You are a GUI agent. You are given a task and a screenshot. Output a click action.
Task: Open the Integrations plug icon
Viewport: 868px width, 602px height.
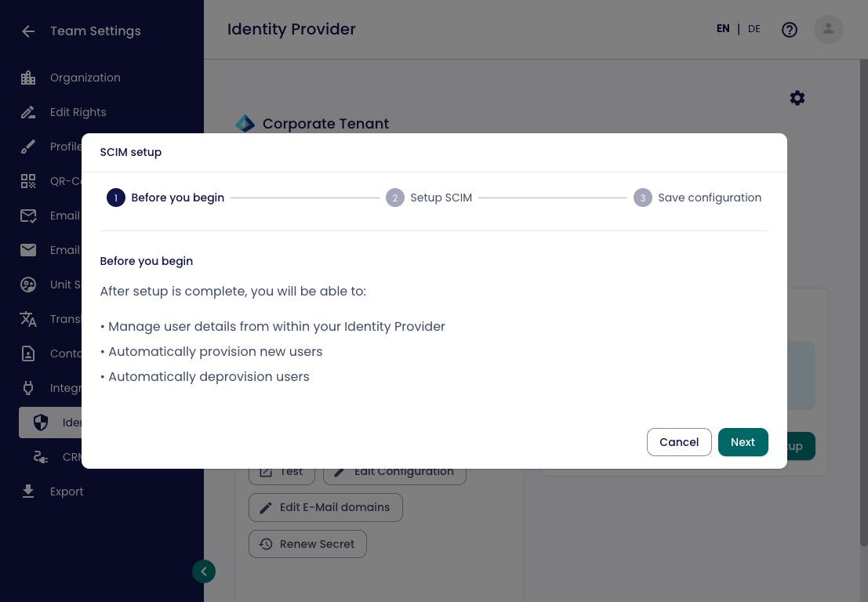coord(28,388)
